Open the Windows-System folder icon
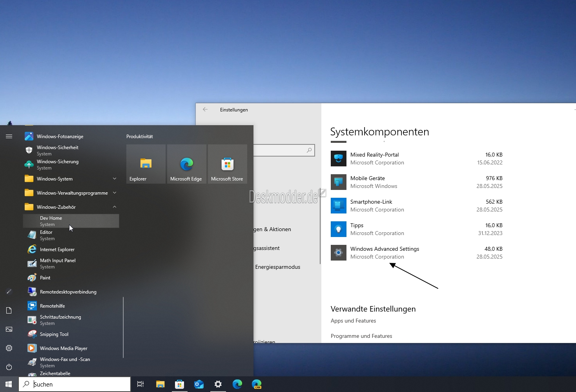This screenshot has height=392, width=576. tap(29, 179)
